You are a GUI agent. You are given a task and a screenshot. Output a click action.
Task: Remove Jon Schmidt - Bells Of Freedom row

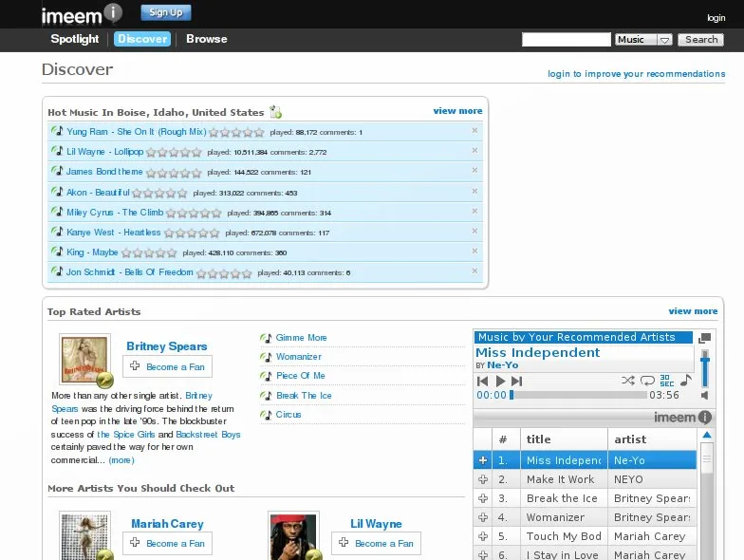coord(474,271)
